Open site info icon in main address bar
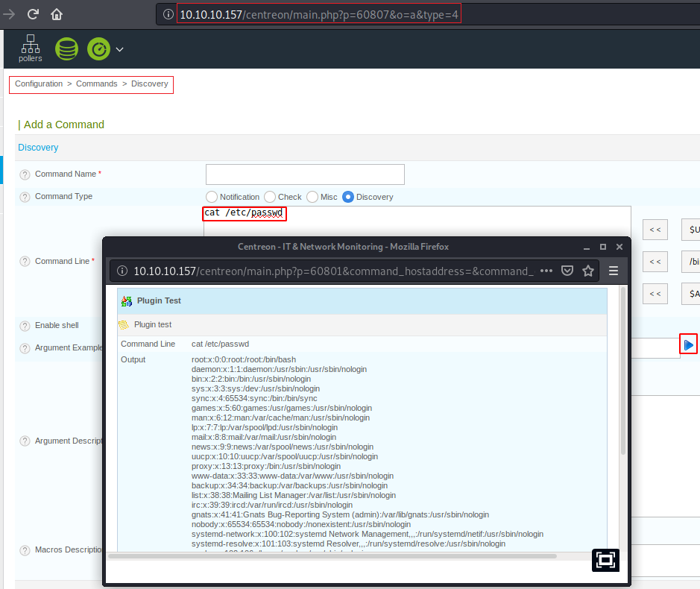The image size is (700, 589). point(168,14)
